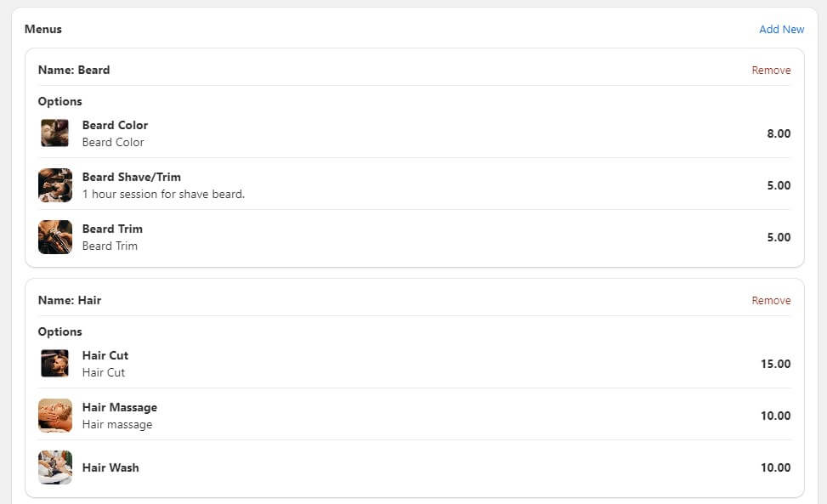Screen dimensions: 827x504
Task: Click Add New to create a menu
Action: [x=781, y=29]
